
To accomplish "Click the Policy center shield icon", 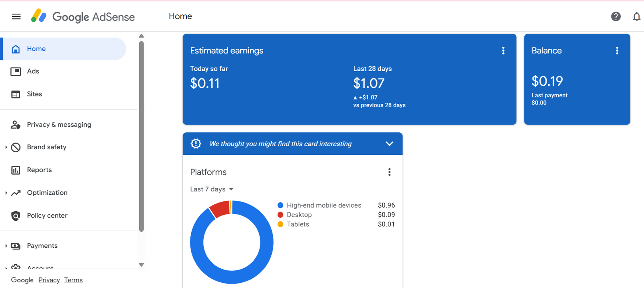I will (x=16, y=216).
